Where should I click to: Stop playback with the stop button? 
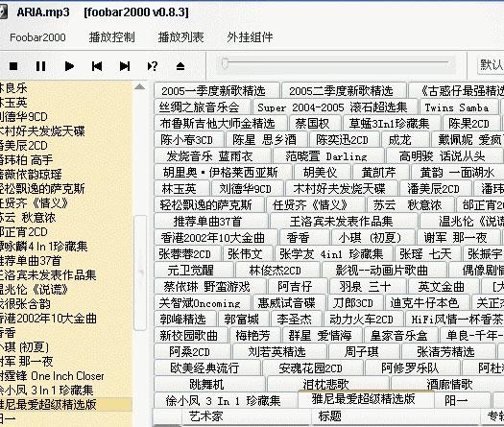[13, 66]
